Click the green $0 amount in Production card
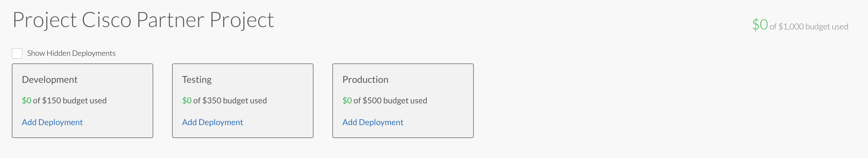868x158 pixels. click(347, 100)
